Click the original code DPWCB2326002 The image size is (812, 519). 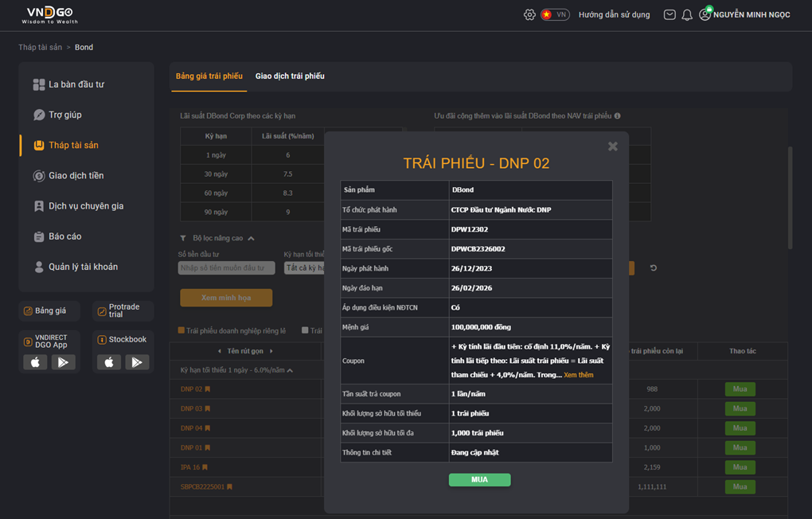(478, 249)
